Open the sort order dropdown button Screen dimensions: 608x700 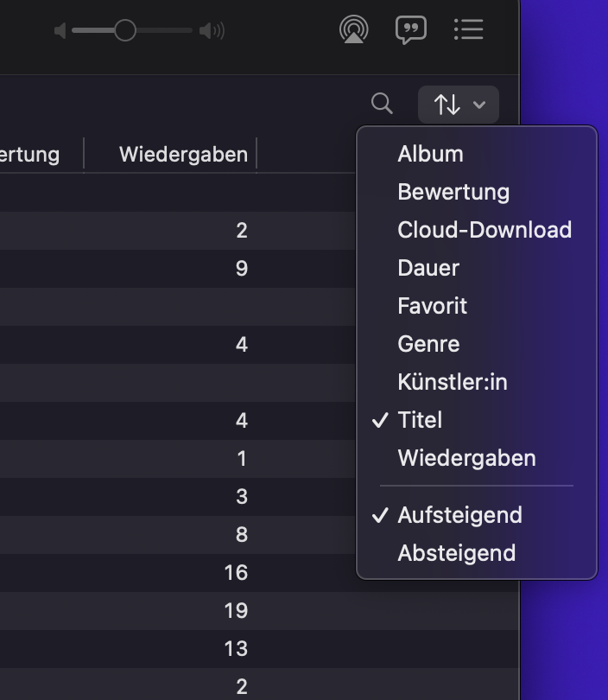(x=459, y=105)
